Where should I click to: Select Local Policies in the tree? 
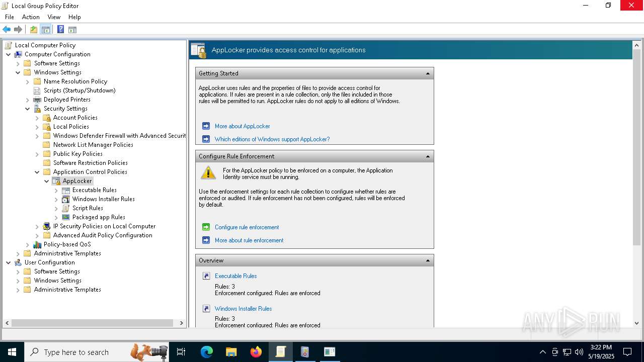click(71, 127)
